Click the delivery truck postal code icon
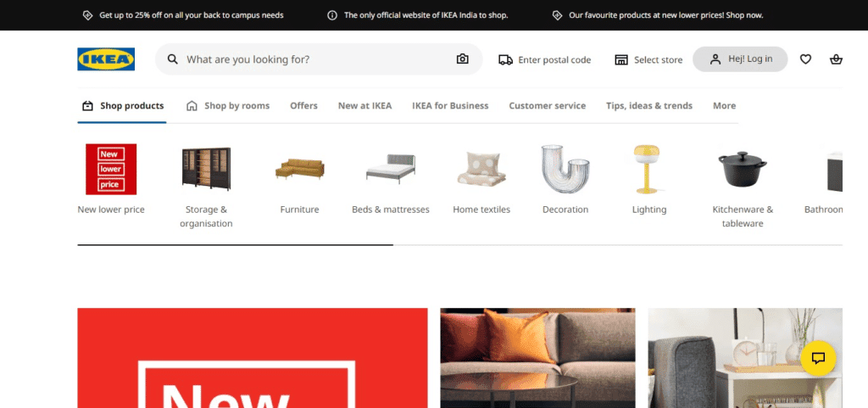The height and width of the screenshot is (408, 868). coord(505,59)
